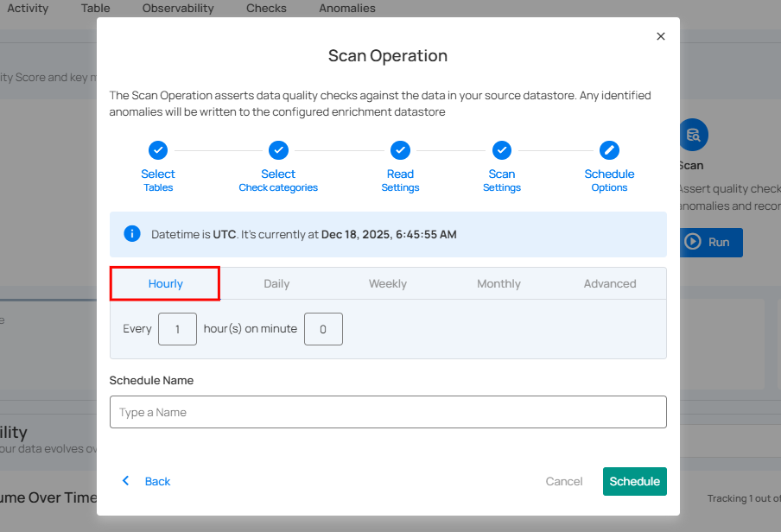Click the Scan magnifier icon behind the dialog

pos(693,135)
